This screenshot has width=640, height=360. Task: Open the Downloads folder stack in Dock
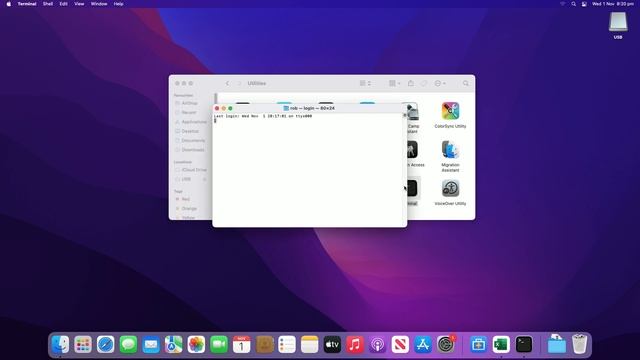557,344
